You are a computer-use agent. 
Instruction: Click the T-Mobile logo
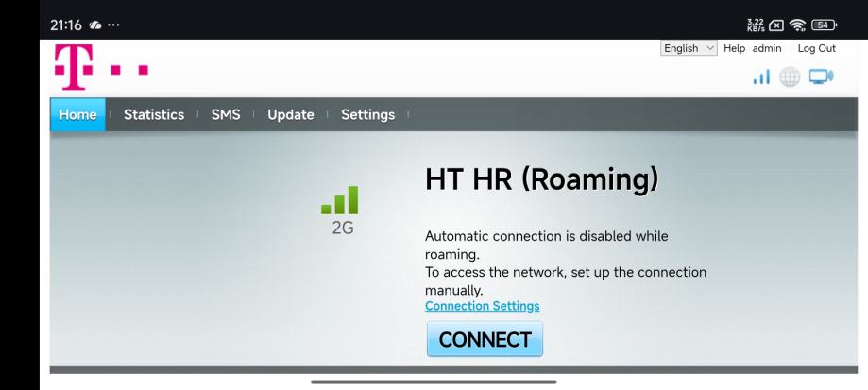[x=101, y=67]
